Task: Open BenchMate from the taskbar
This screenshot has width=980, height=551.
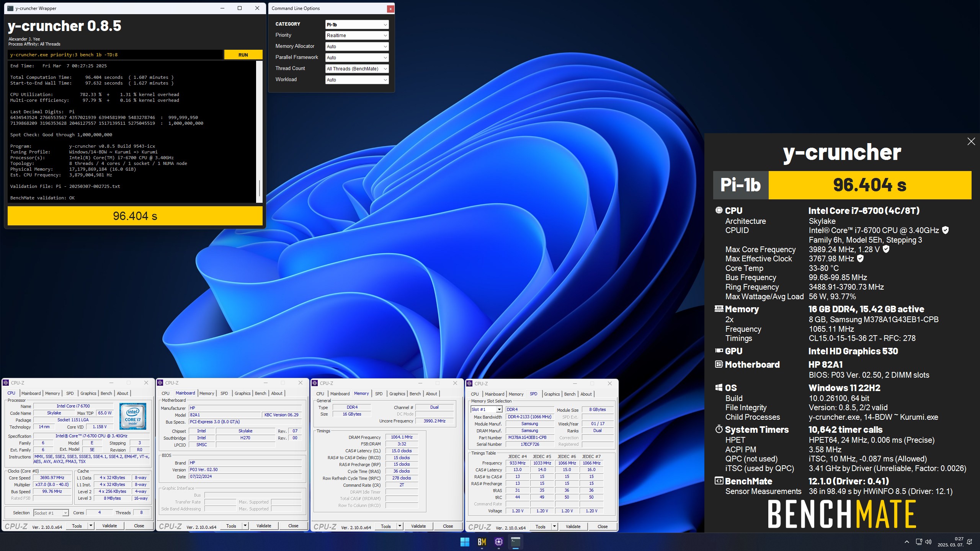Action: pyautogui.click(x=482, y=542)
